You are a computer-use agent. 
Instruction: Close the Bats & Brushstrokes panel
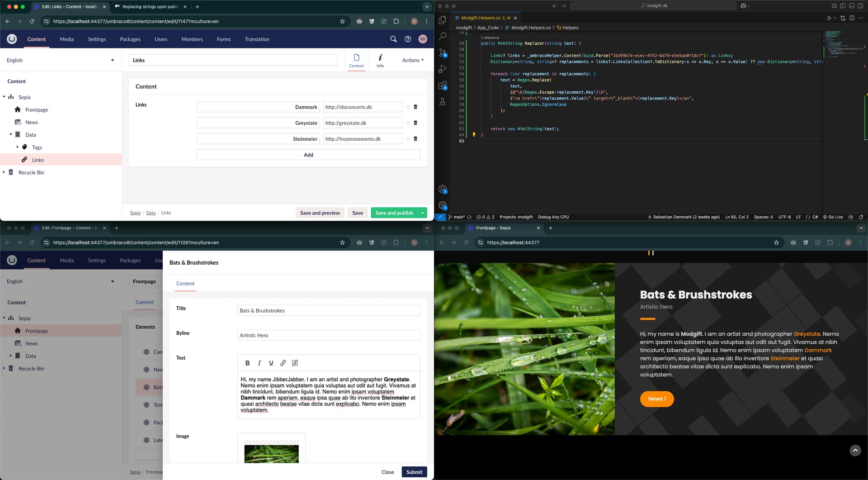click(387, 472)
